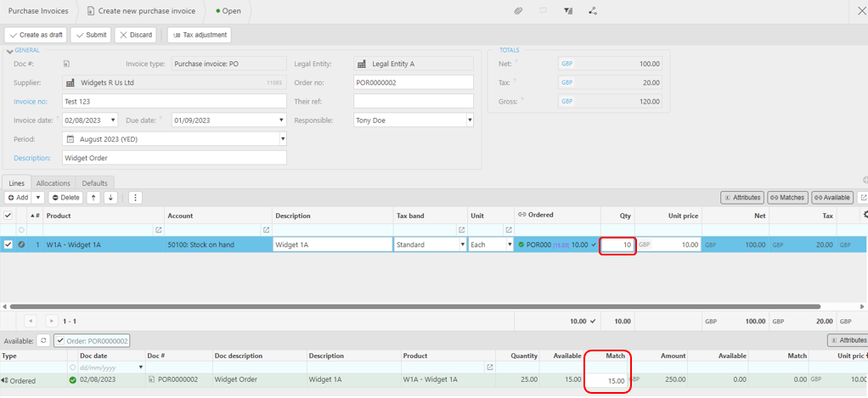Toggle the checkbox for line 1
Viewport: 868px width, 398px height.
click(8, 244)
